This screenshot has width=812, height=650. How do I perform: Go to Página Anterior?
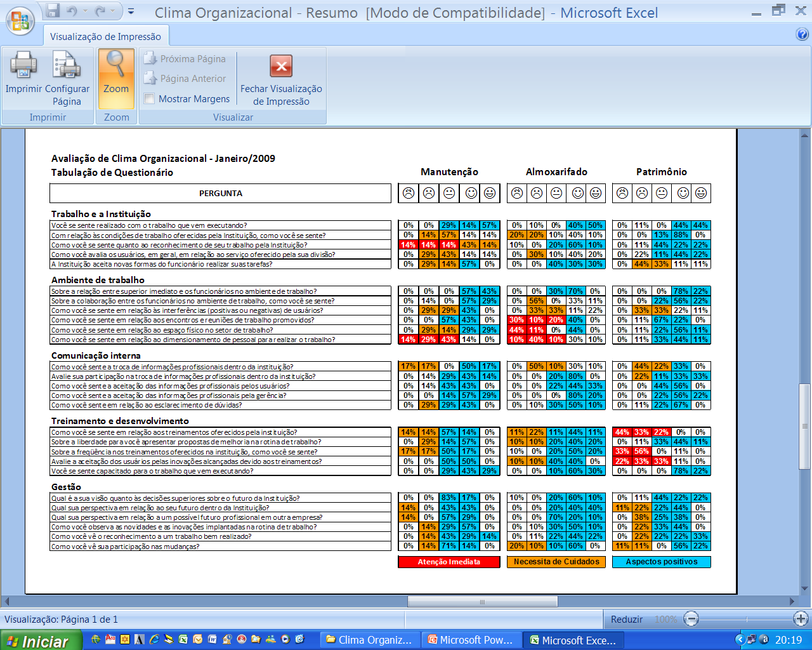click(x=185, y=78)
